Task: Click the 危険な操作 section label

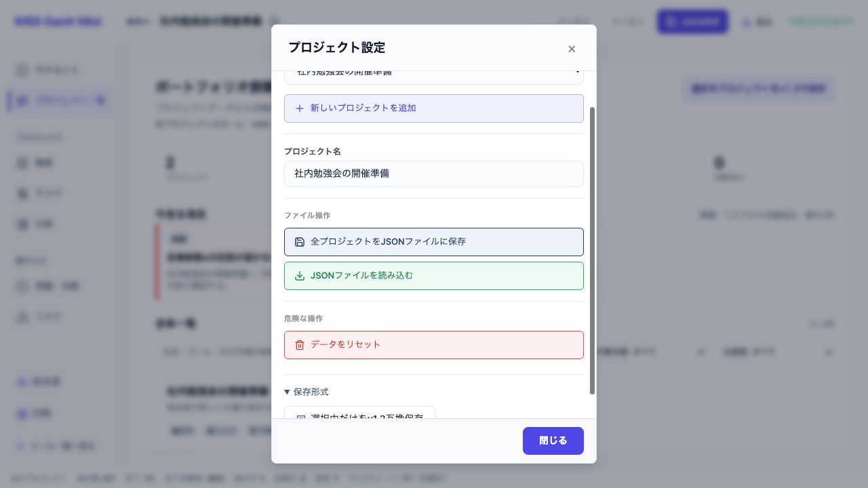Action: pyautogui.click(x=303, y=319)
